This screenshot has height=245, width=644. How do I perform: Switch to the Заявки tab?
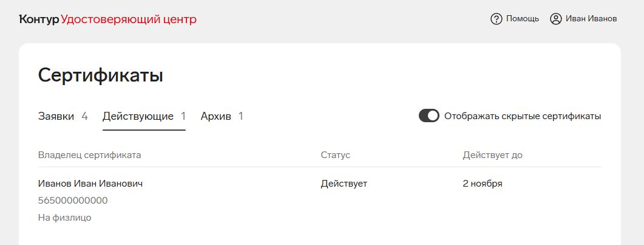point(63,116)
